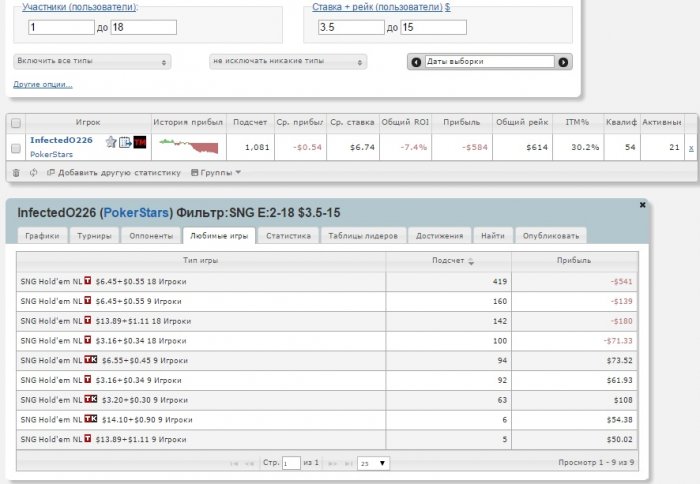
Task: Open the Опубликовать tab
Action: click(551, 236)
